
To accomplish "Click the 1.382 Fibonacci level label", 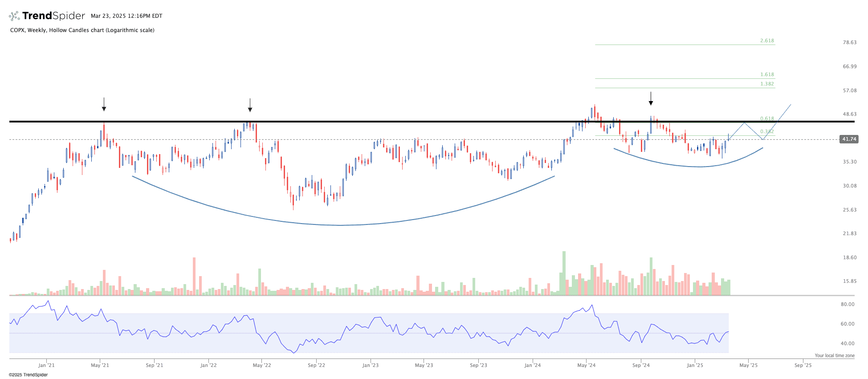I will [767, 84].
